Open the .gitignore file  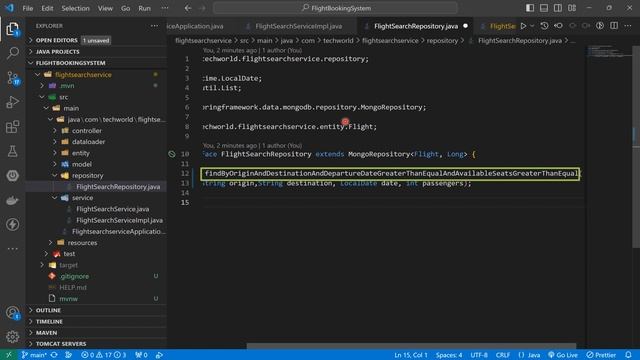click(74, 276)
